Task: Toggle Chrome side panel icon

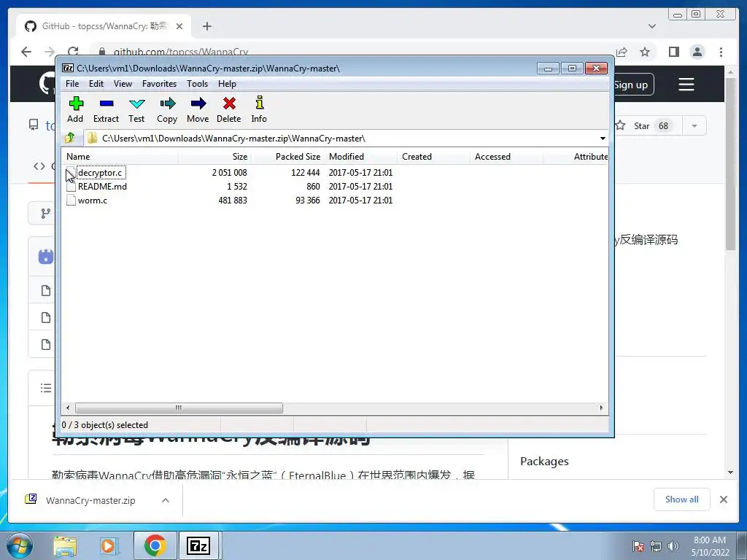Action: tap(673, 52)
